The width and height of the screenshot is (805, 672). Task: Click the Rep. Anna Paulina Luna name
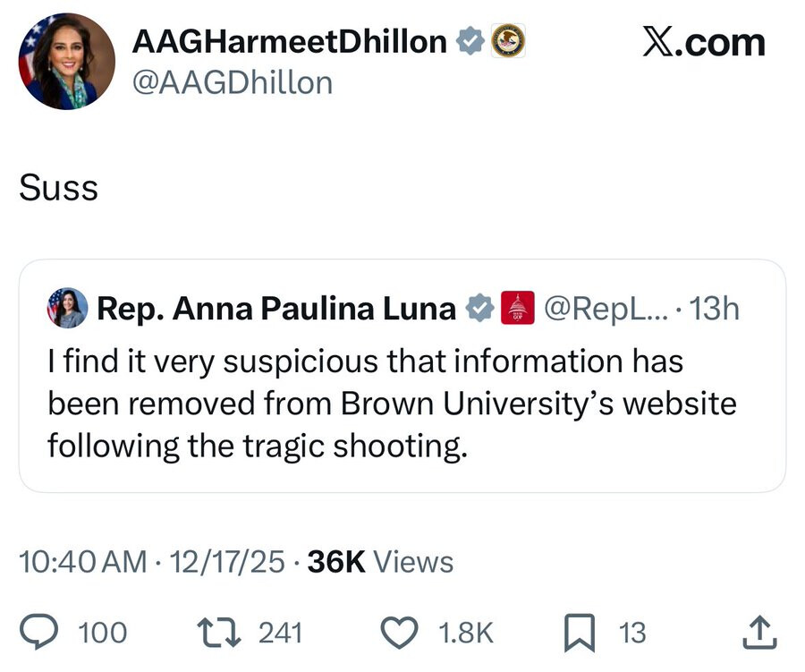[276, 309]
